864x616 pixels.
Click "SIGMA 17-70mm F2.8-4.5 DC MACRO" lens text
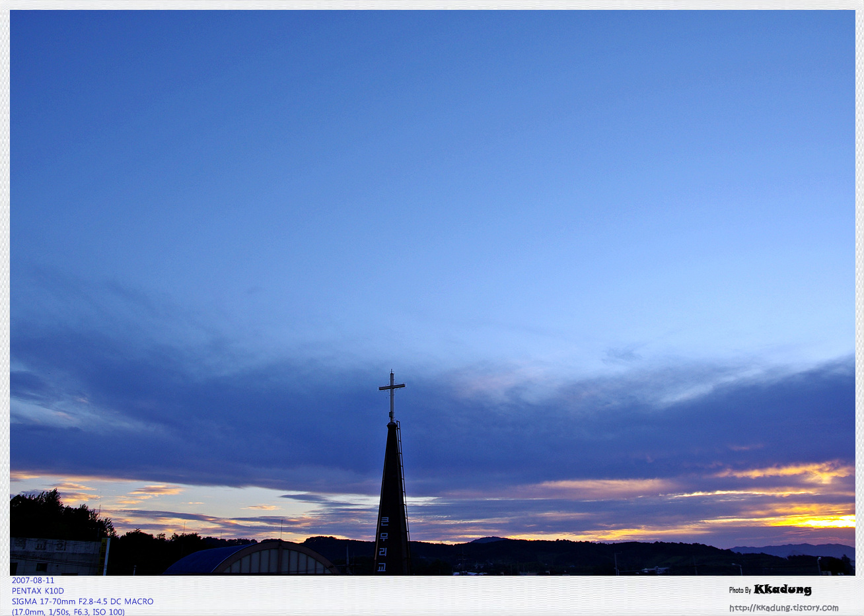tap(83, 601)
